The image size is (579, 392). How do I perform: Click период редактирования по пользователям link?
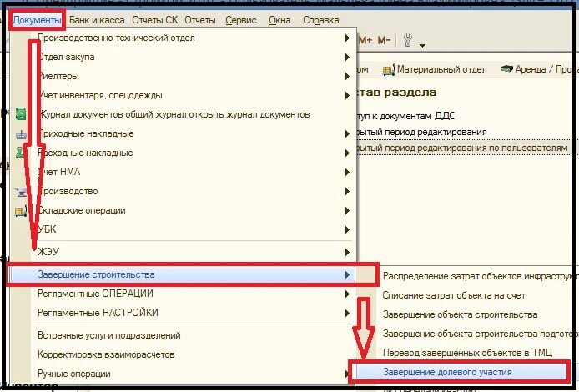coord(461,148)
